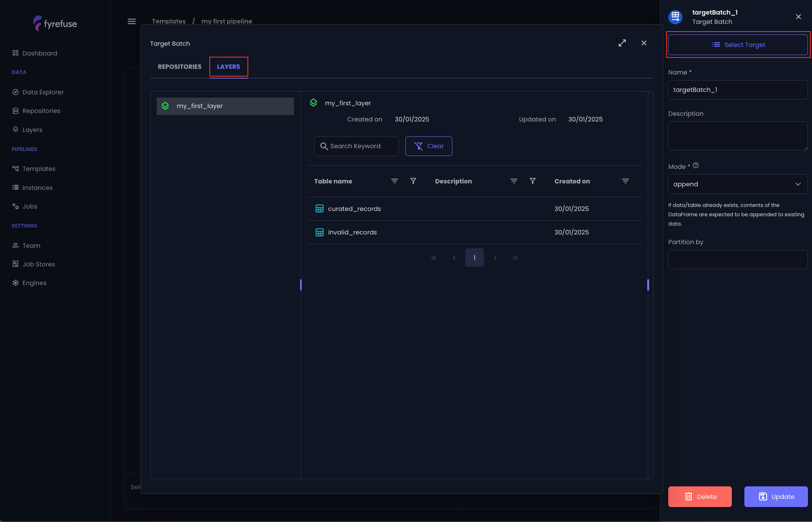Open Dashboard from the sidebar
This screenshot has height=522, width=812.
pos(35,53)
